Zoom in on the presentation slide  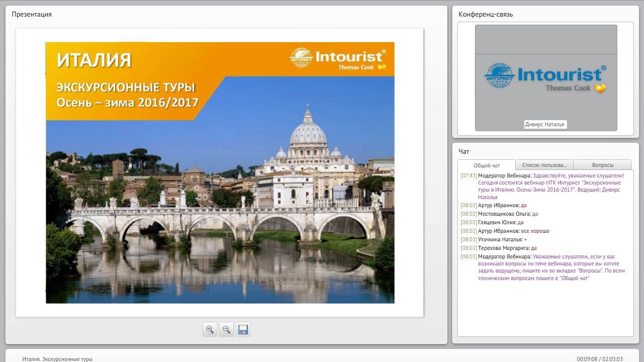coord(210,329)
